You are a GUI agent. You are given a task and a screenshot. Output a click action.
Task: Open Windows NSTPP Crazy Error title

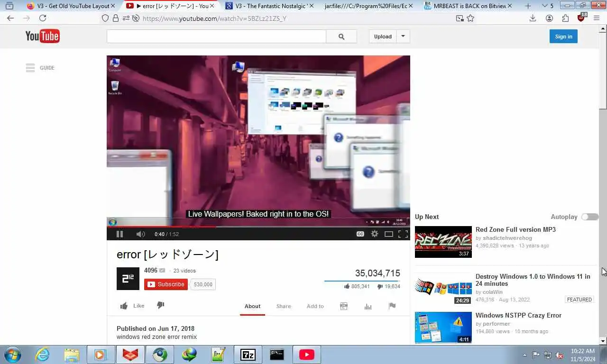518,315
